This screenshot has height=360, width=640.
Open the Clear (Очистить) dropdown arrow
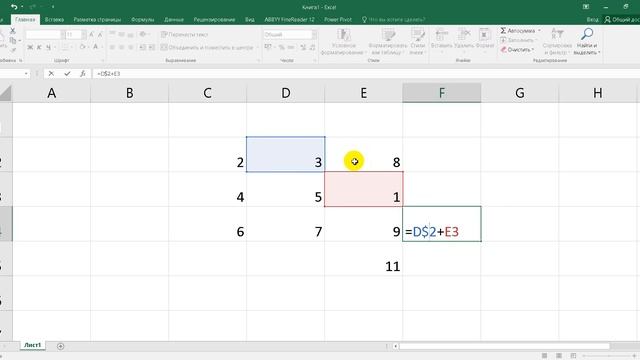tap(533, 49)
